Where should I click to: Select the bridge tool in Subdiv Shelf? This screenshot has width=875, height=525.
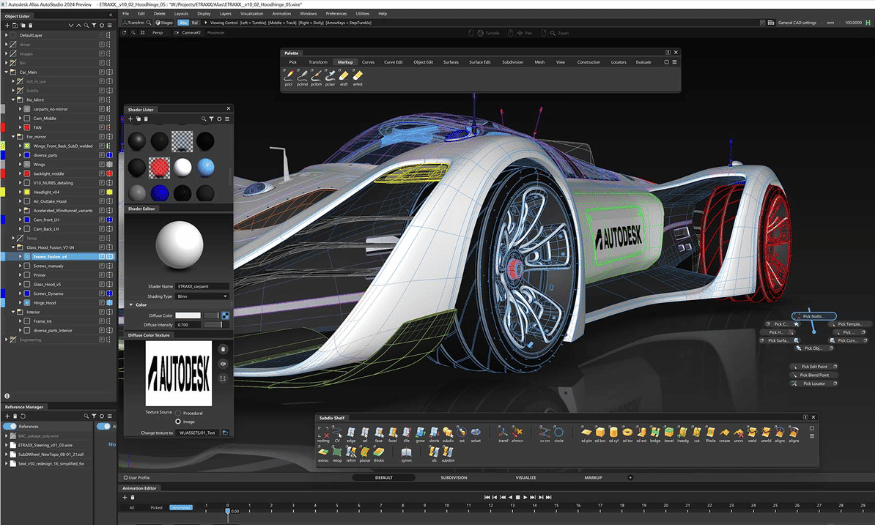click(655, 432)
